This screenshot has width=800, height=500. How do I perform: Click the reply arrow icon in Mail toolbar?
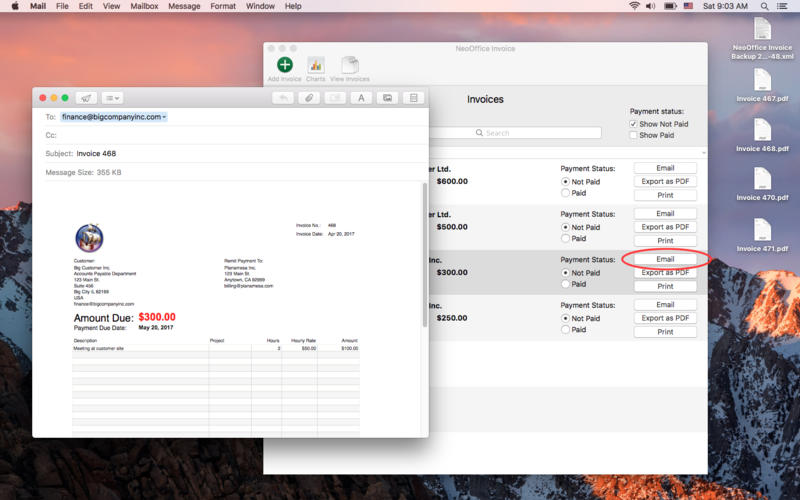pos(283,98)
